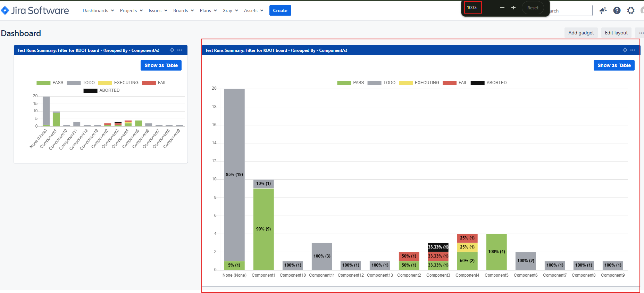Expand the Dashboards dropdown
The height and width of the screenshot is (293, 644).
pyautogui.click(x=98, y=10)
